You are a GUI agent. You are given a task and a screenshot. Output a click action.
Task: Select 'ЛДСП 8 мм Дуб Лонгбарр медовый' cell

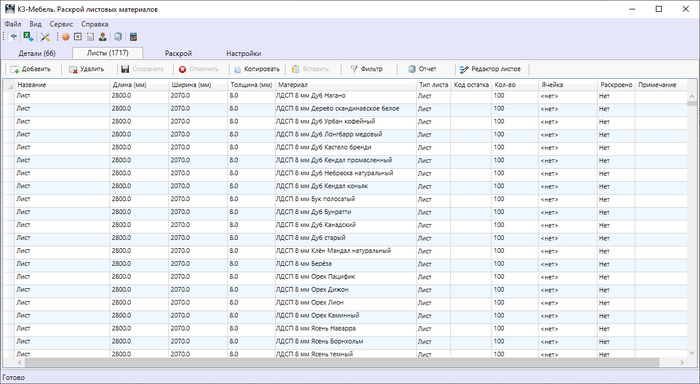346,135
